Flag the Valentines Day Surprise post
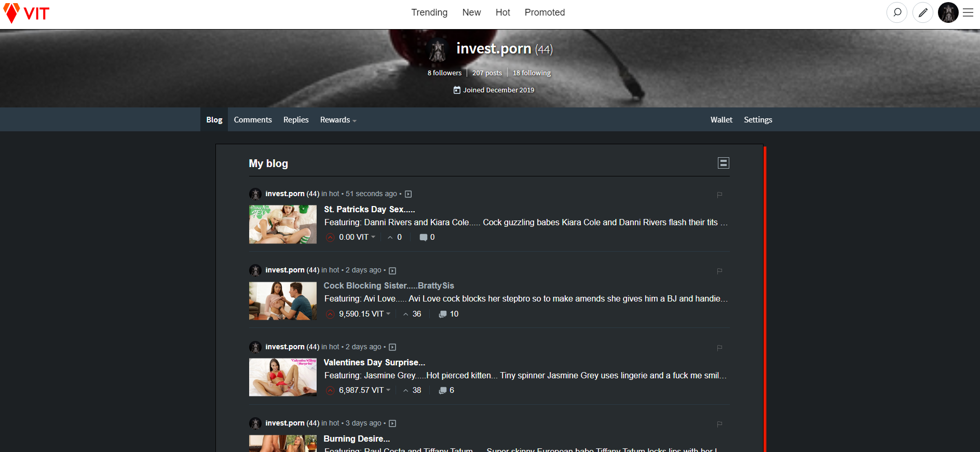The width and height of the screenshot is (980, 452). 719,348
